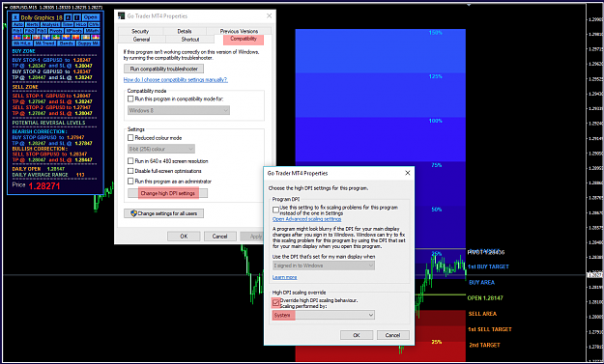Toggle the MA Trend button

point(44,43)
